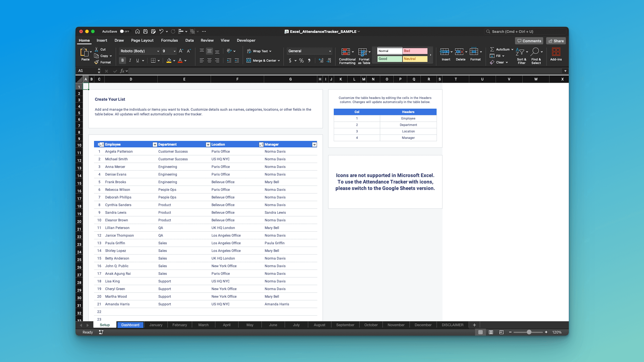Open the Conditional Formatting menu
This screenshot has height=362, width=644.
coord(347,56)
